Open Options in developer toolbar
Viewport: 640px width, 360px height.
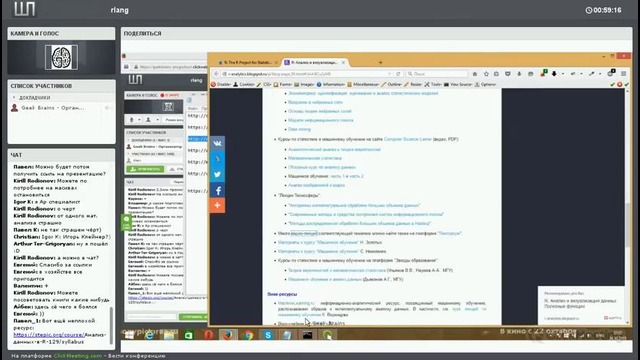point(485,84)
